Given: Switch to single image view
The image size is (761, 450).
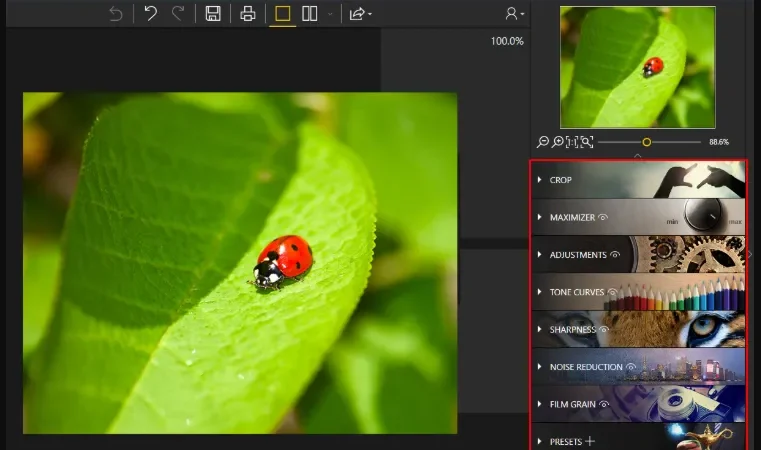Looking at the screenshot, I should pyautogui.click(x=282, y=14).
